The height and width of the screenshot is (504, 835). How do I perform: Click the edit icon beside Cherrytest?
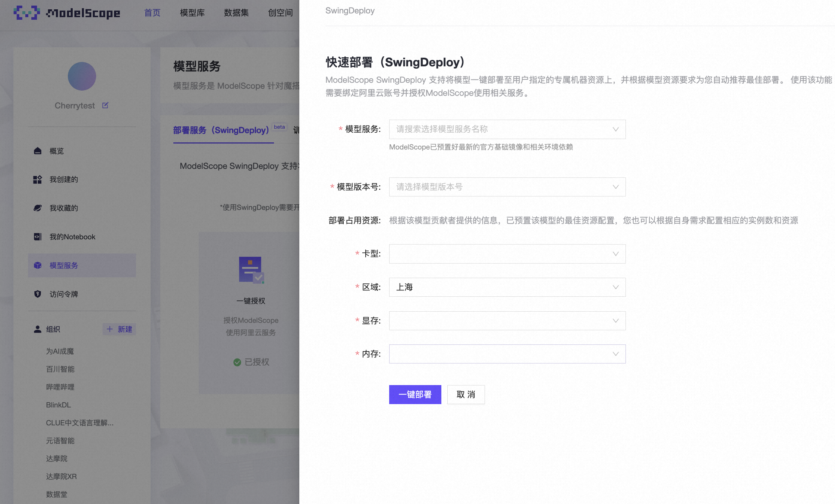(105, 105)
